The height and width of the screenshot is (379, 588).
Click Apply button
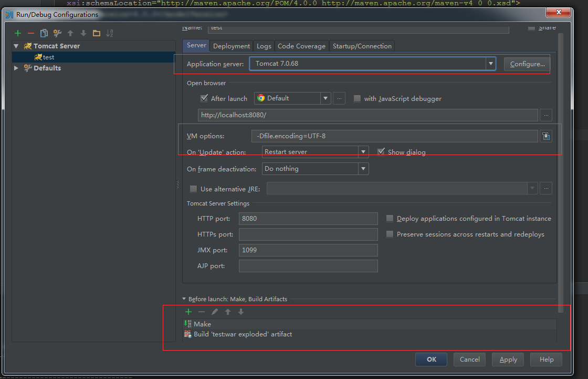508,360
